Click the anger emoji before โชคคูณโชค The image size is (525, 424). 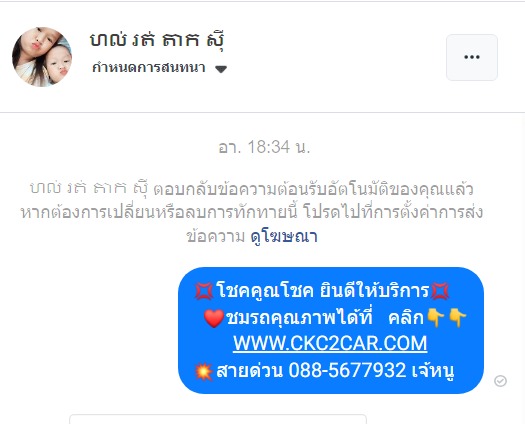tap(204, 291)
